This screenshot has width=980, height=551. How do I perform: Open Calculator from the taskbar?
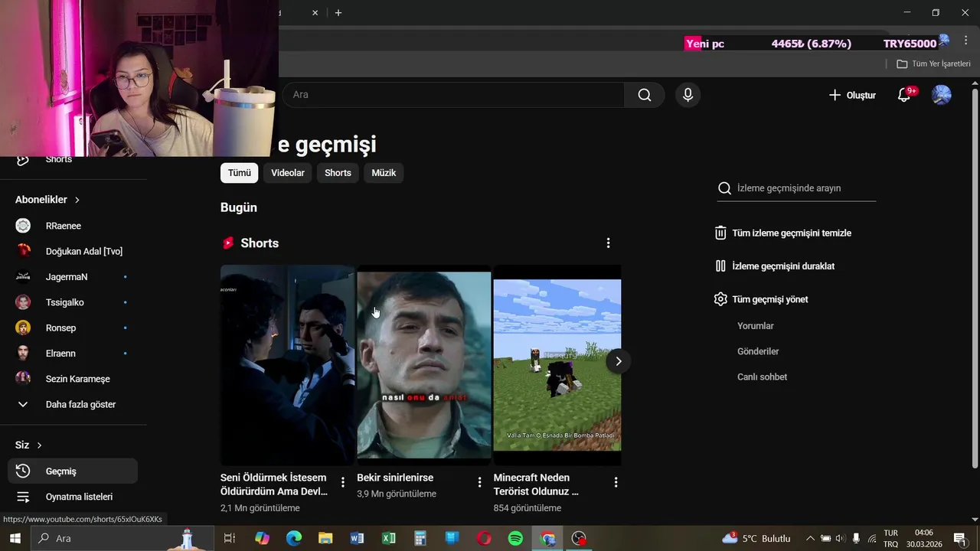(420, 538)
